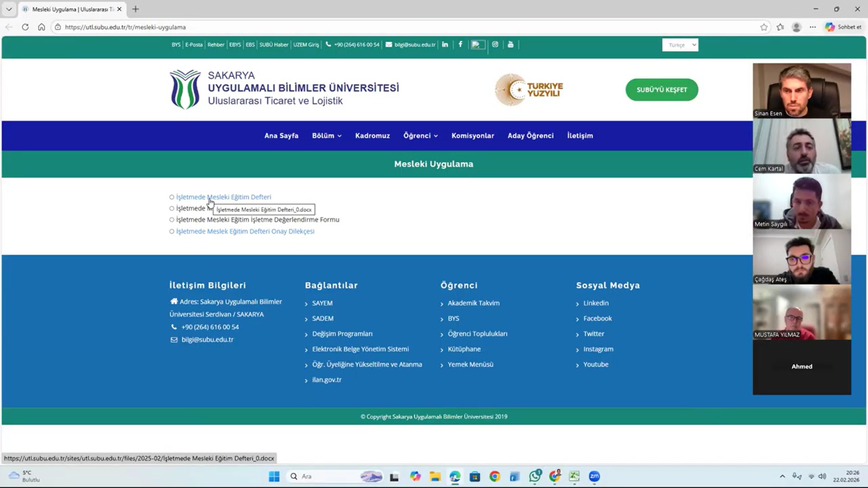This screenshot has height=488, width=868.
Task: Select Sinan Esen's video thumbnail
Action: pos(801,91)
